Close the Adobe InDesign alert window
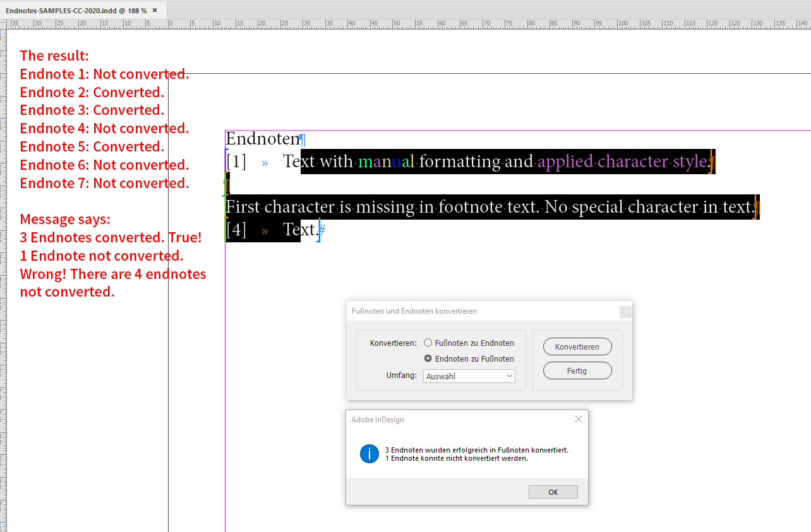This screenshot has height=532, width=811. tap(578, 418)
